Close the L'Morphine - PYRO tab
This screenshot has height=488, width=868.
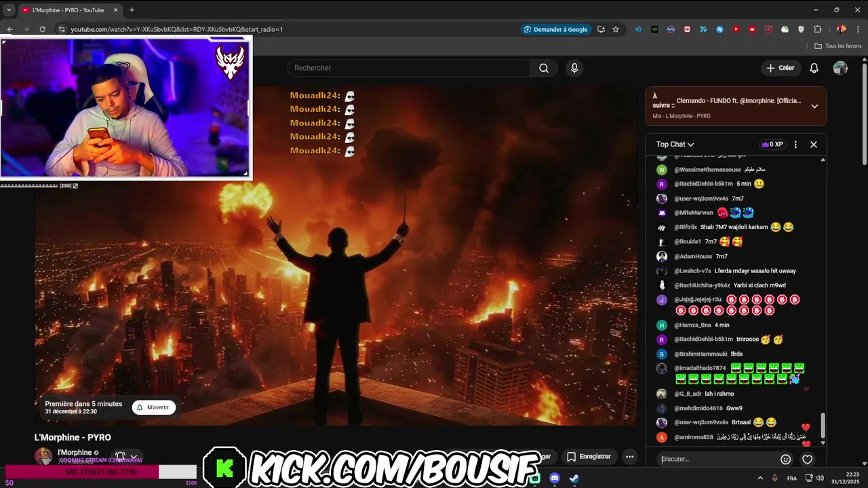click(x=115, y=10)
